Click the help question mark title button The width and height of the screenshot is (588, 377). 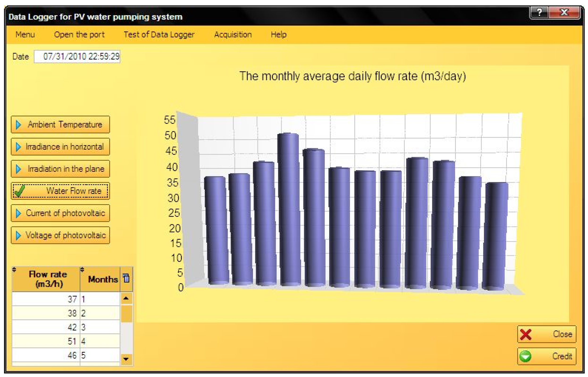(x=539, y=12)
